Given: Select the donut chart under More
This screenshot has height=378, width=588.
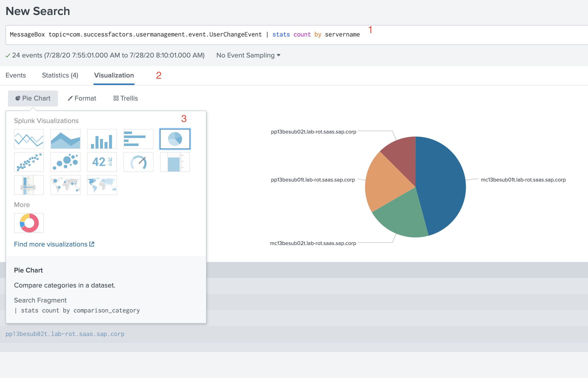Looking at the screenshot, I should click(29, 223).
